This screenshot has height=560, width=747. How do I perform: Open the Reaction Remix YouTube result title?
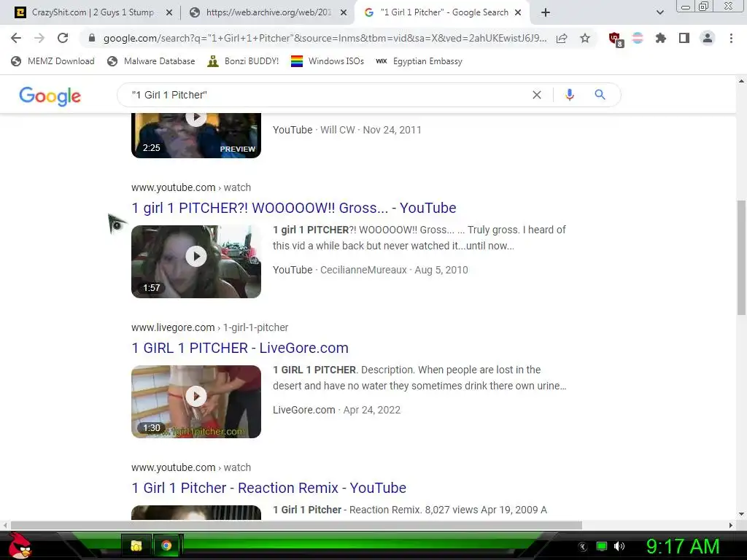pyautogui.click(x=268, y=488)
